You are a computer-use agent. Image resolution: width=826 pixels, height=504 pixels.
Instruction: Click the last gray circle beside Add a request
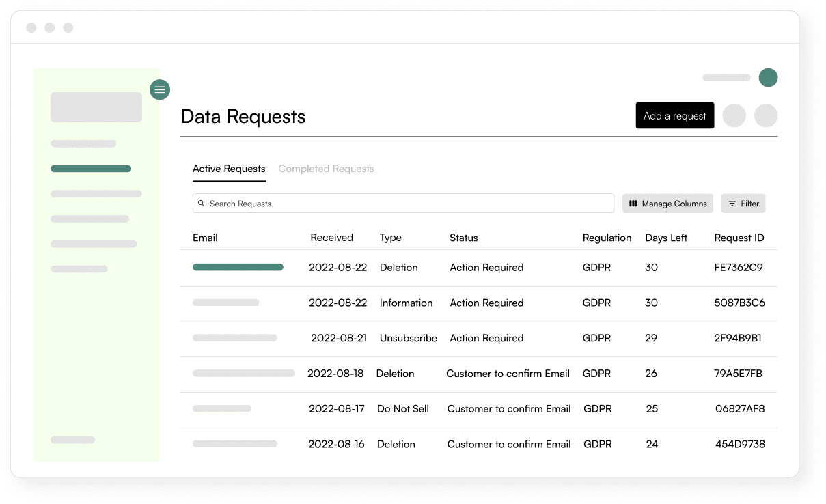tap(766, 115)
